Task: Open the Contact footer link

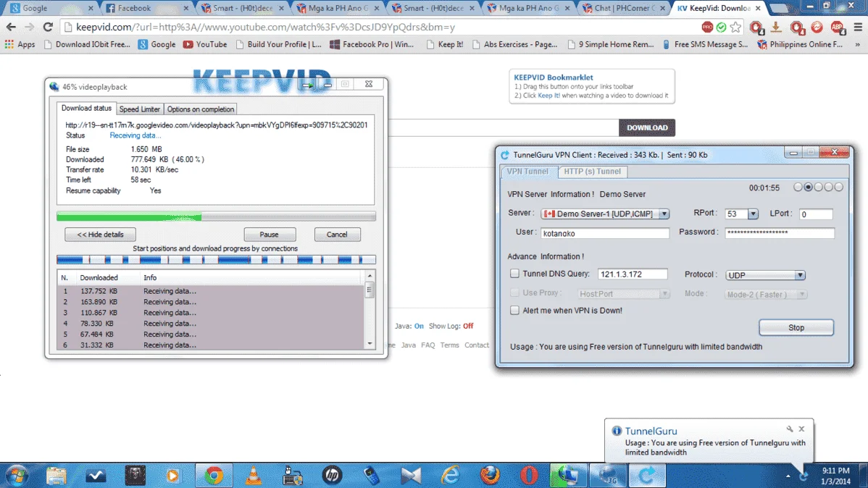Action: (x=477, y=345)
